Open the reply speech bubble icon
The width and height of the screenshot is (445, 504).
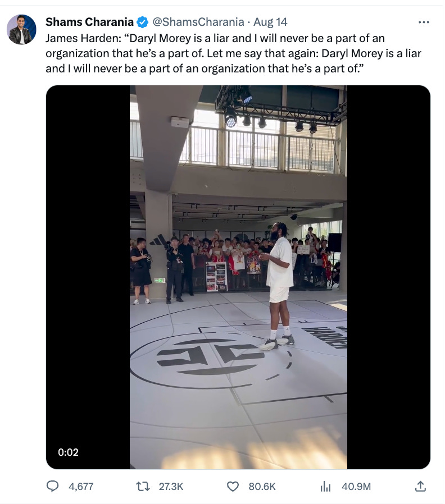tap(53, 486)
